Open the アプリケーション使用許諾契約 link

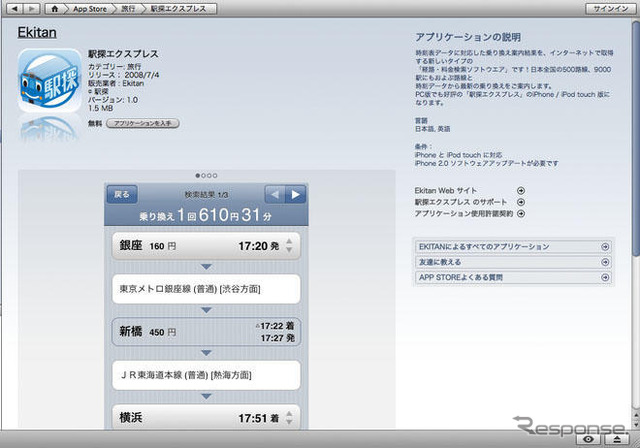pos(464,213)
